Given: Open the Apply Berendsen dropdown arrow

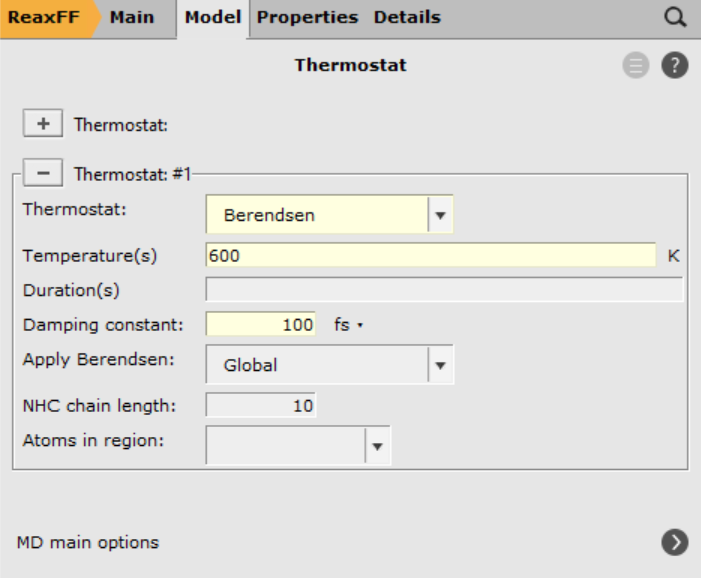Looking at the screenshot, I should tap(441, 365).
